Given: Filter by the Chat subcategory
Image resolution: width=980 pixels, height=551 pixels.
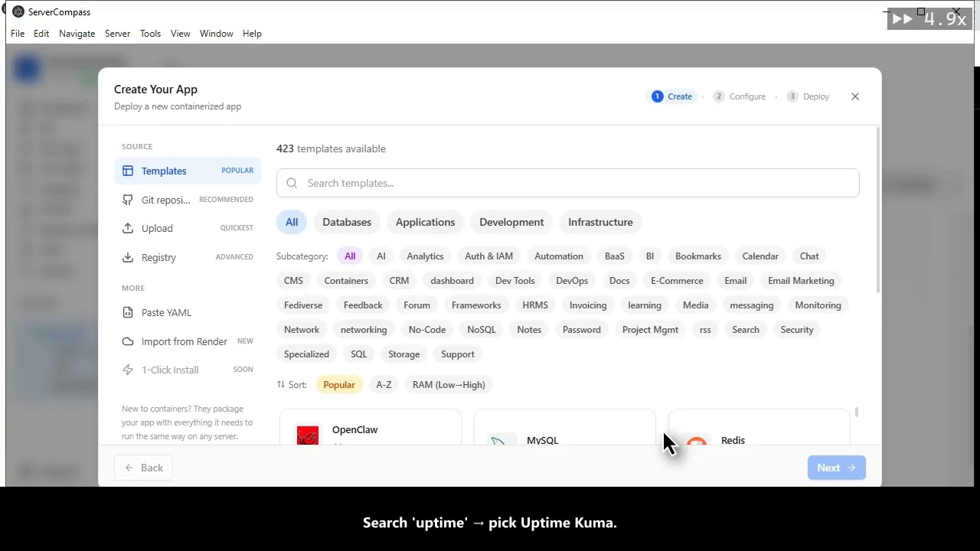Looking at the screenshot, I should click(x=809, y=256).
